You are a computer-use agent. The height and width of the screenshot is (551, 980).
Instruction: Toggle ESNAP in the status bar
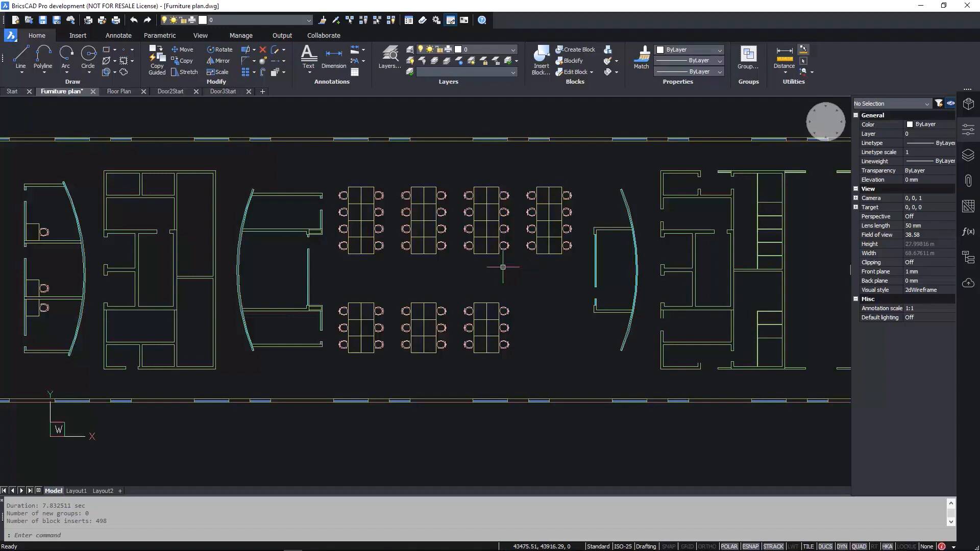tap(750, 546)
